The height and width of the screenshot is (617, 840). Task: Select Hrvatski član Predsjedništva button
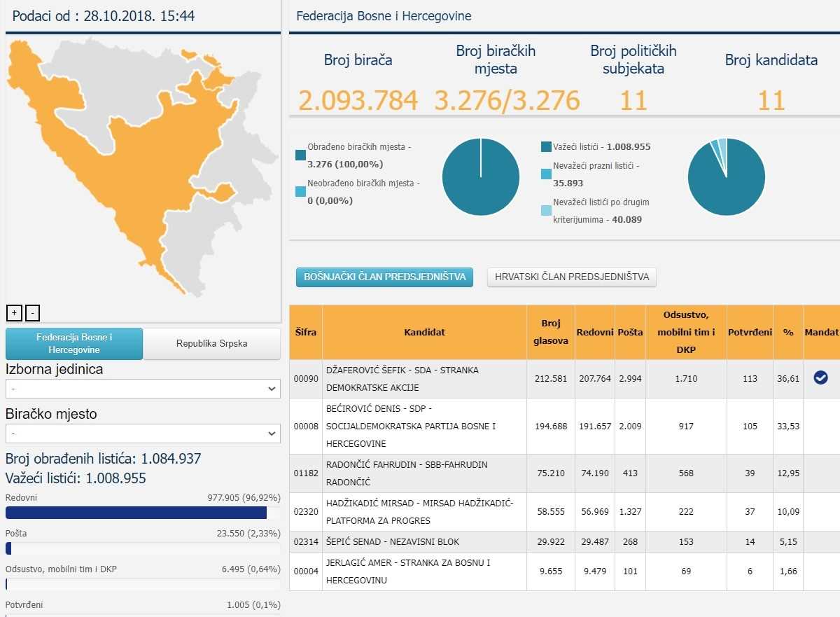(571, 277)
